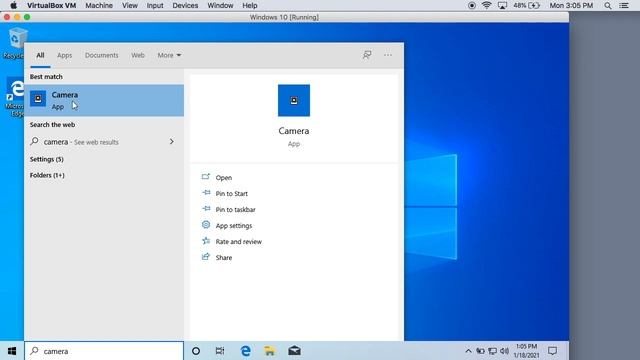Image resolution: width=640 pixels, height=360 pixels.
Task: Open App settings for Camera
Action: (x=234, y=225)
